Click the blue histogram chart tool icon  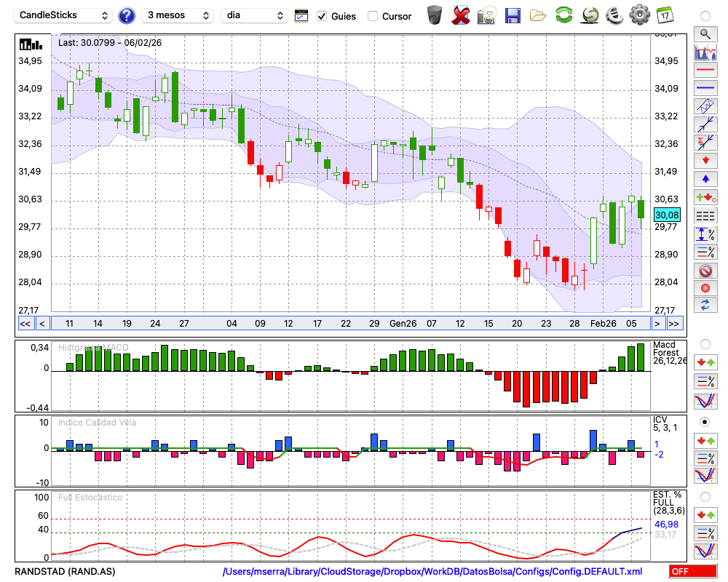[x=705, y=52]
